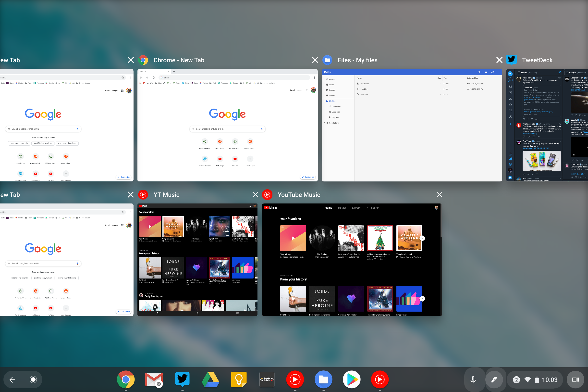Open the search icon in YouTube Music
588x392 pixels.
click(x=367, y=208)
